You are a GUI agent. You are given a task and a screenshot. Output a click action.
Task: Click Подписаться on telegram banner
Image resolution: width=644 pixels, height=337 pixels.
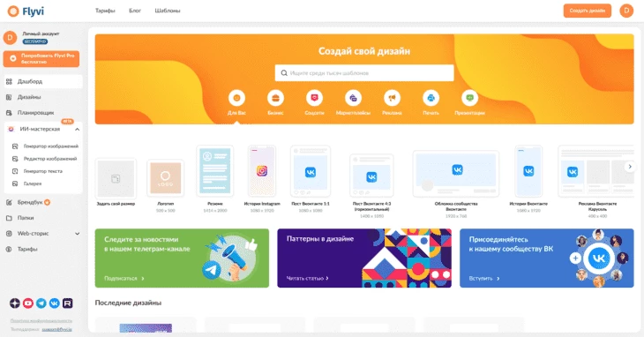(124, 278)
